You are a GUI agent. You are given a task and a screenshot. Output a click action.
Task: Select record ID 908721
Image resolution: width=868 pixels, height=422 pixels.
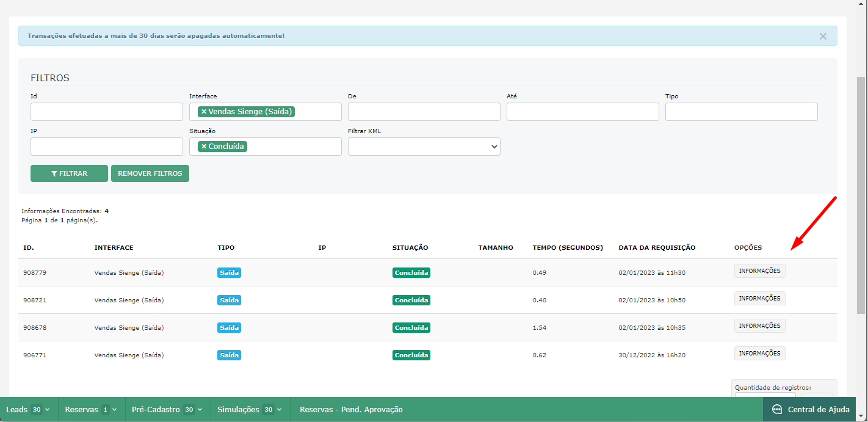[x=35, y=300]
